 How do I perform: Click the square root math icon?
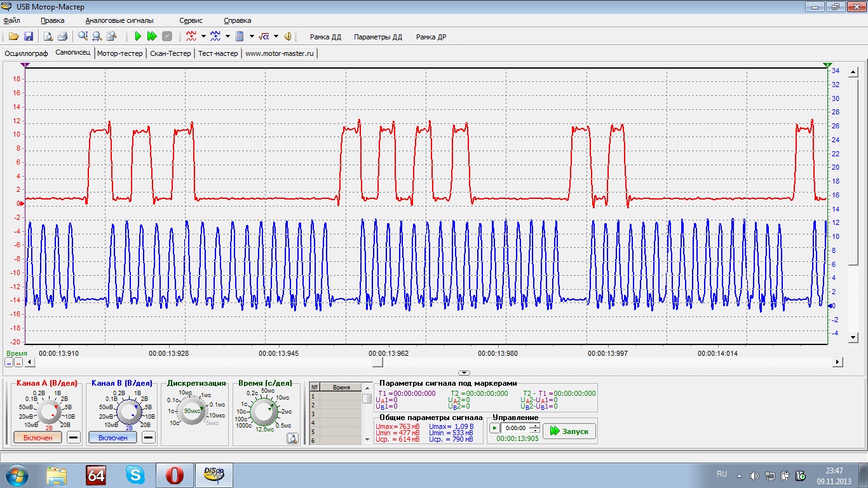264,37
